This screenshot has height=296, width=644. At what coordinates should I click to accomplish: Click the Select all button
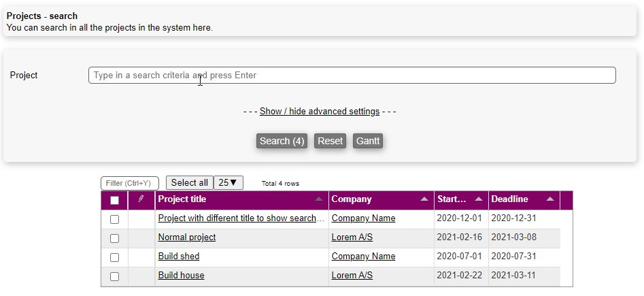coord(190,183)
